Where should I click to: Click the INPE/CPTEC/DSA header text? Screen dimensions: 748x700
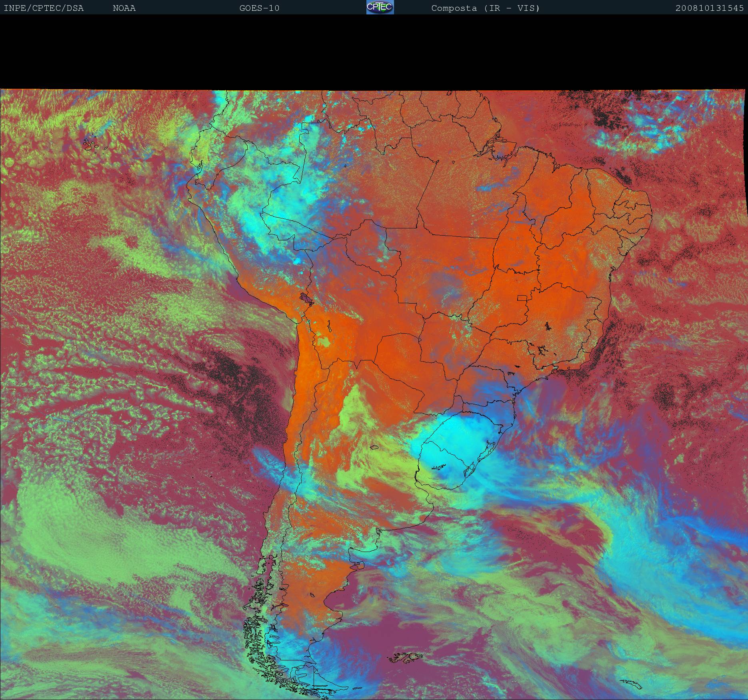(x=44, y=8)
